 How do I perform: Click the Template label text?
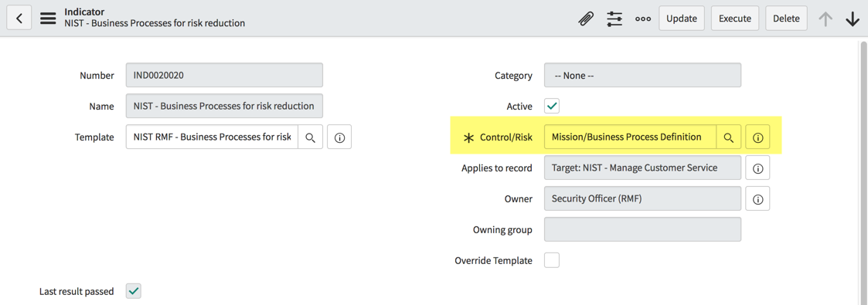point(94,137)
